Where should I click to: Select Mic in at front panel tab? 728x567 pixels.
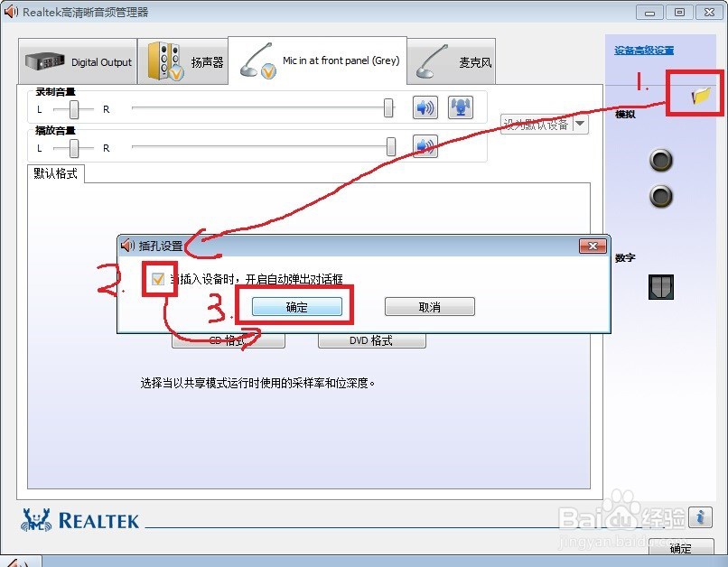[x=318, y=60]
